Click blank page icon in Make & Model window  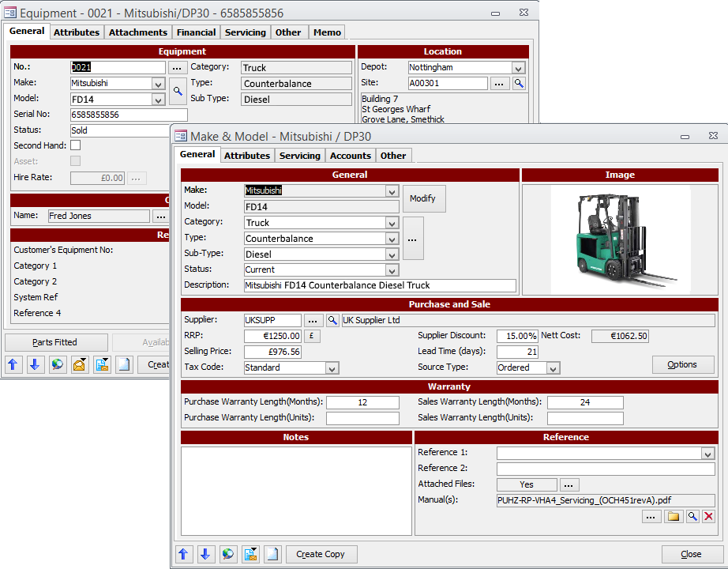272,554
